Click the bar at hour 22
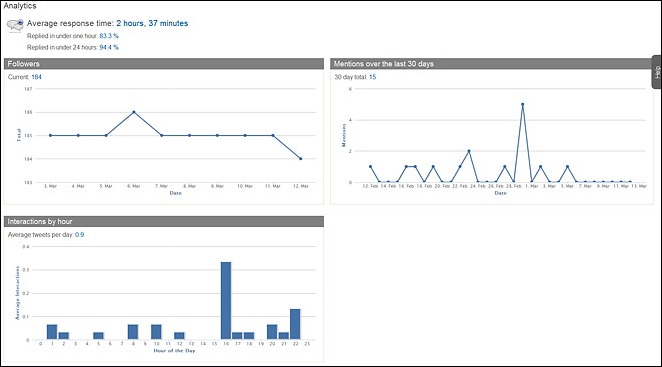The width and height of the screenshot is (662, 367). 295,324
